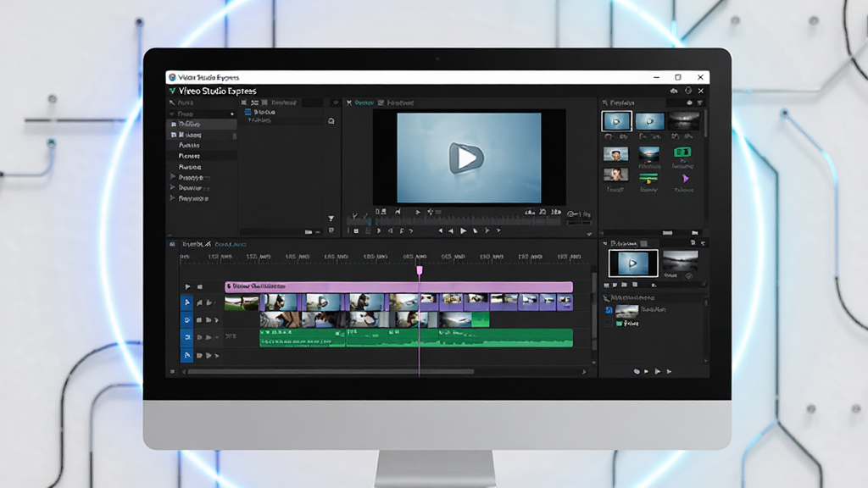Screen dimensions: 868x488
Task: Open the small dropdown arrow in the left sidebar header row
Action: click(x=232, y=114)
